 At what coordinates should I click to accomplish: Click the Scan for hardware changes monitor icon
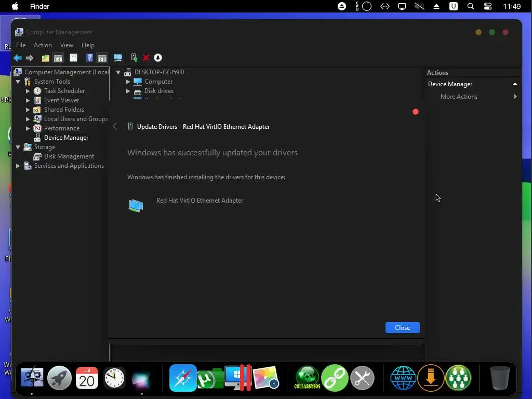click(x=118, y=58)
